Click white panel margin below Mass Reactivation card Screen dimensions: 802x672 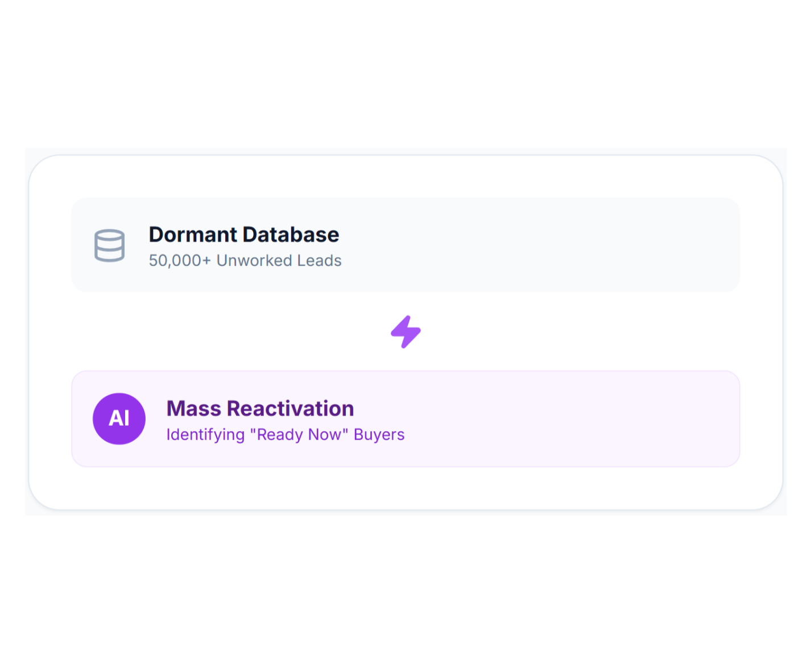tap(406, 488)
